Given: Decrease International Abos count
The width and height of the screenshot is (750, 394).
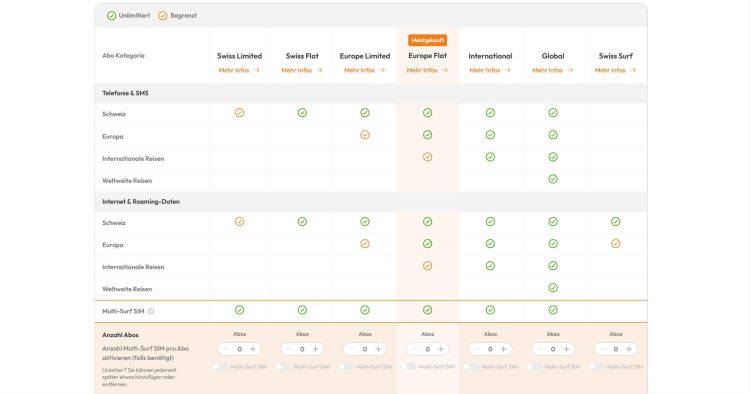Looking at the screenshot, I should pyautogui.click(x=477, y=349).
